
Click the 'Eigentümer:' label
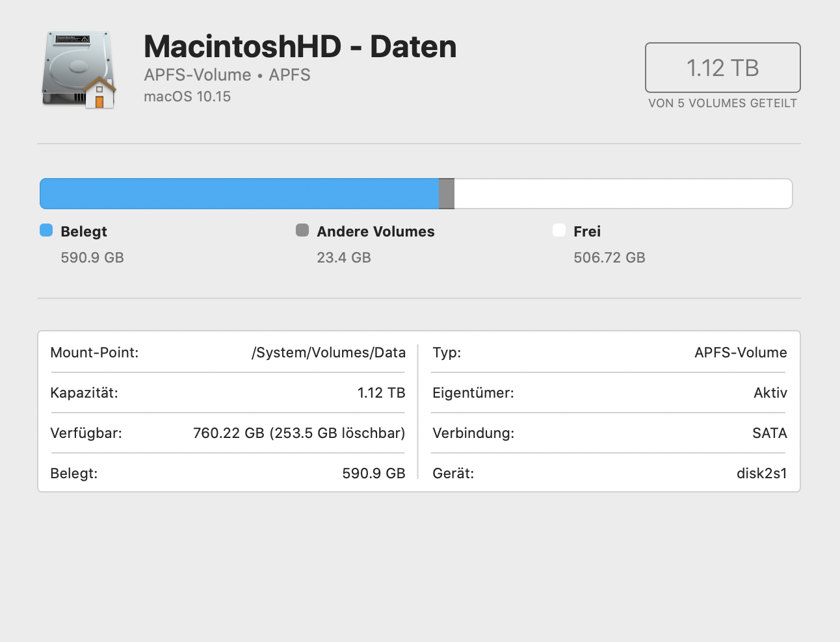pyautogui.click(x=473, y=392)
